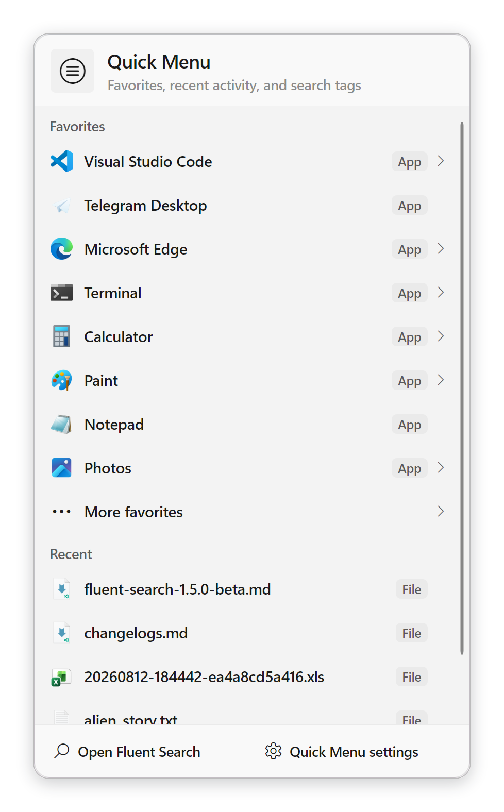
Task: Click the changelogs.md file icon
Action: [62, 633]
